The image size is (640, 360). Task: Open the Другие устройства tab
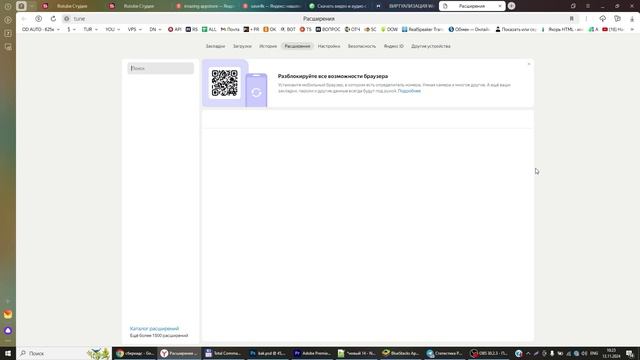click(x=431, y=46)
